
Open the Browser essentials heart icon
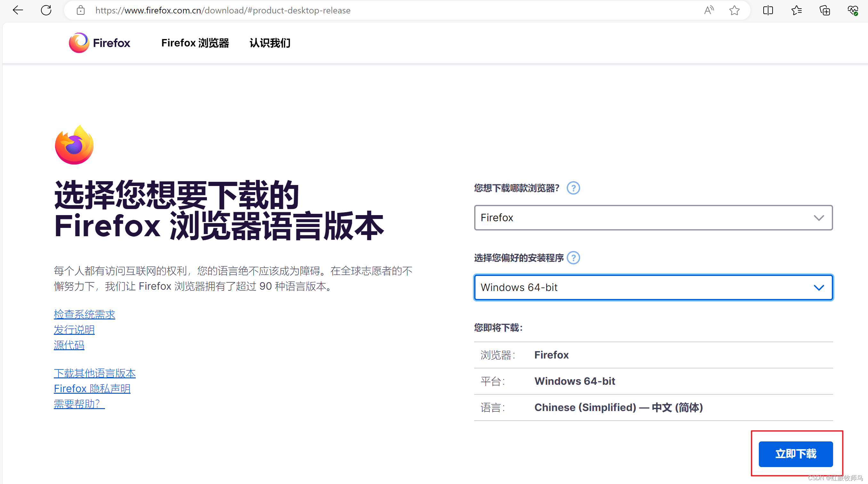click(x=853, y=10)
